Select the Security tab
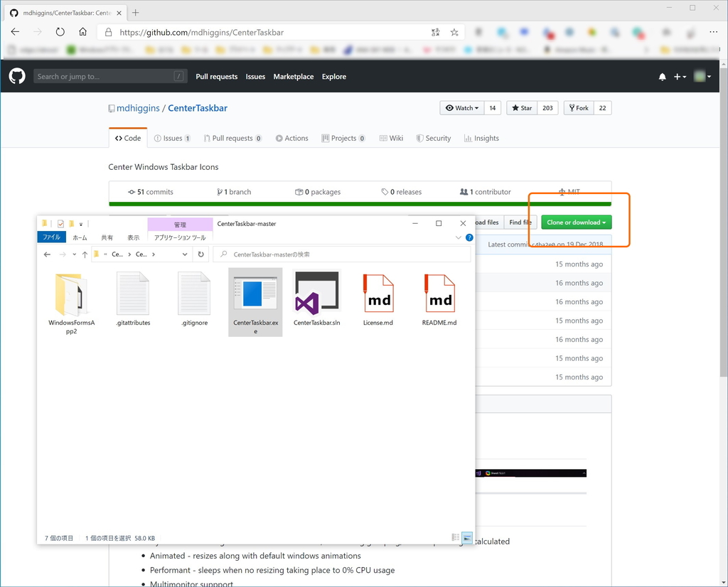The image size is (728, 587). (x=434, y=139)
